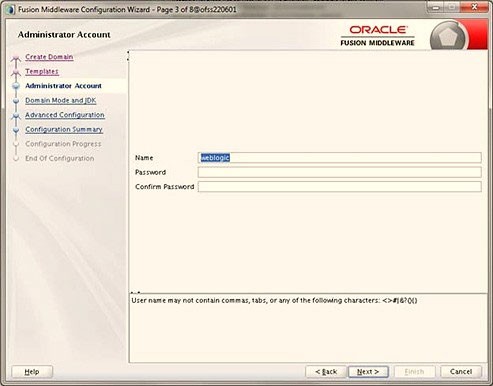The image size is (493, 386).
Task: Go to the Templates step link
Action: pyautogui.click(x=42, y=71)
